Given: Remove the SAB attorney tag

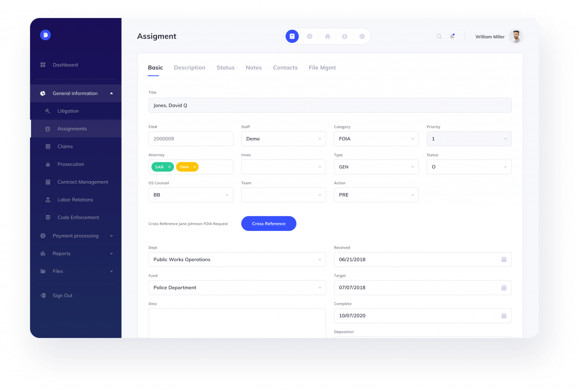Looking at the screenshot, I should pos(169,167).
